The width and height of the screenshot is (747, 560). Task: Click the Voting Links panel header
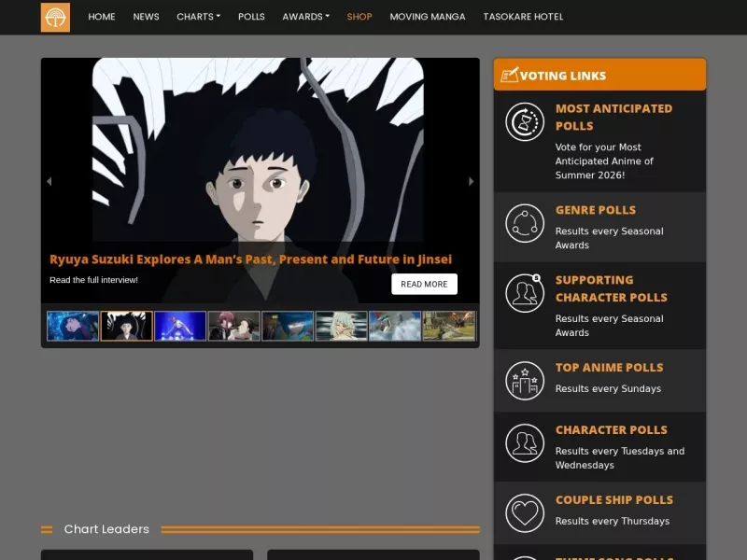click(599, 75)
